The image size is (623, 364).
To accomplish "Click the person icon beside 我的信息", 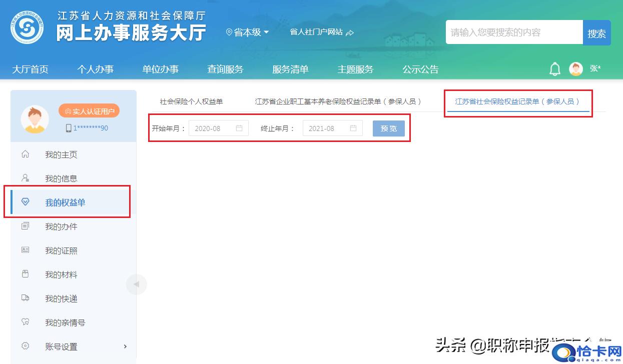I will [26, 178].
